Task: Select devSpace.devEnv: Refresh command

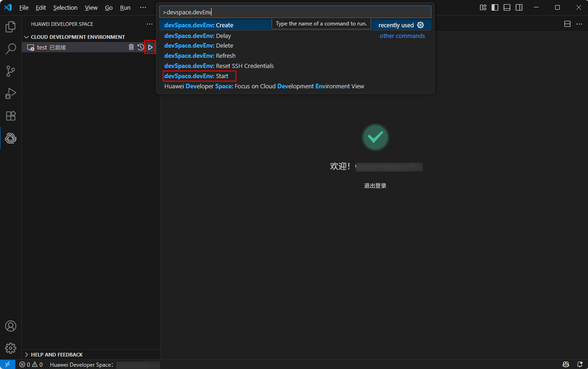Action: coord(295,55)
